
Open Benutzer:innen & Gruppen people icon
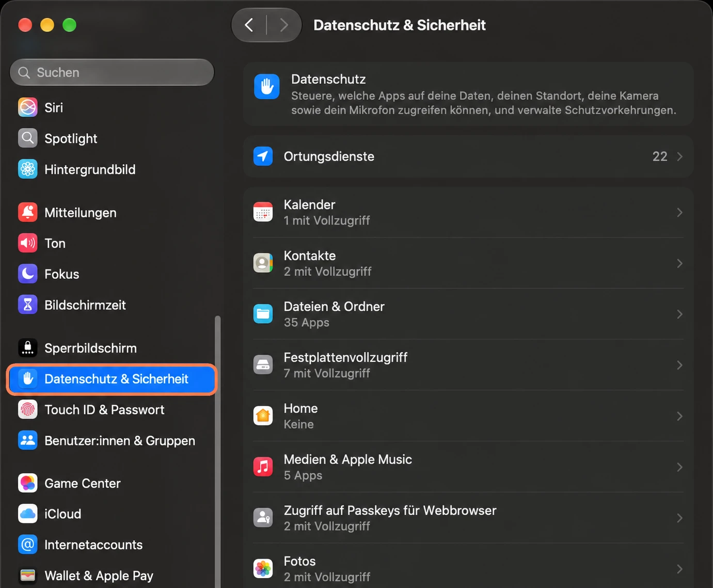pyautogui.click(x=28, y=440)
